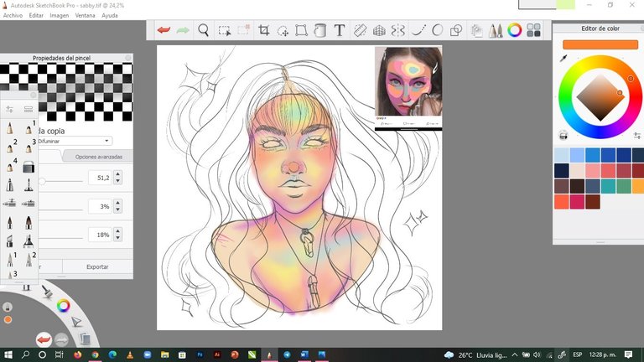
Task: Click the red Undo arrow in the top toolbar
Action: click(164, 30)
